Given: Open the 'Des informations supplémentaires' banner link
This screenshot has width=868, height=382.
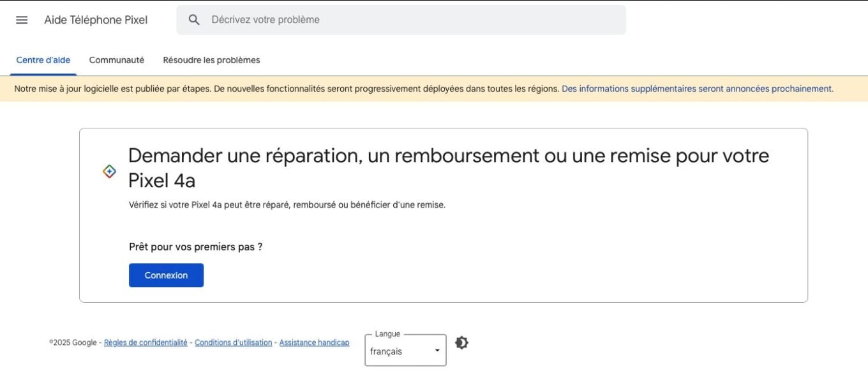Looking at the screenshot, I should click(698, 89).
